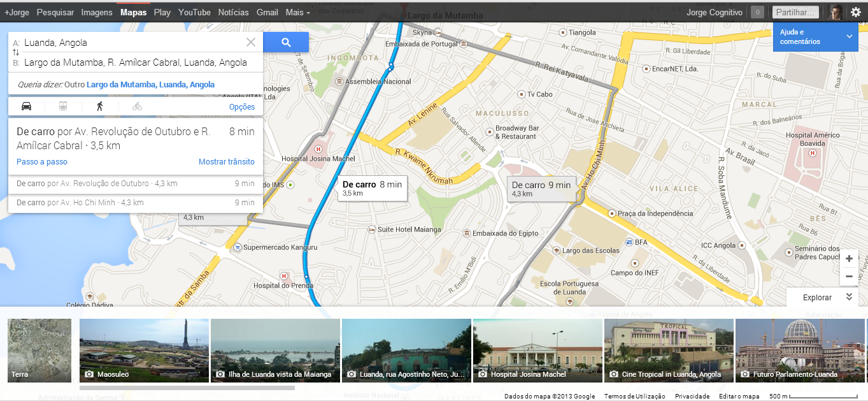868x401 pixels.
Task: Switch to Terra satellite view thumbnail
Action: pos(39,351)
